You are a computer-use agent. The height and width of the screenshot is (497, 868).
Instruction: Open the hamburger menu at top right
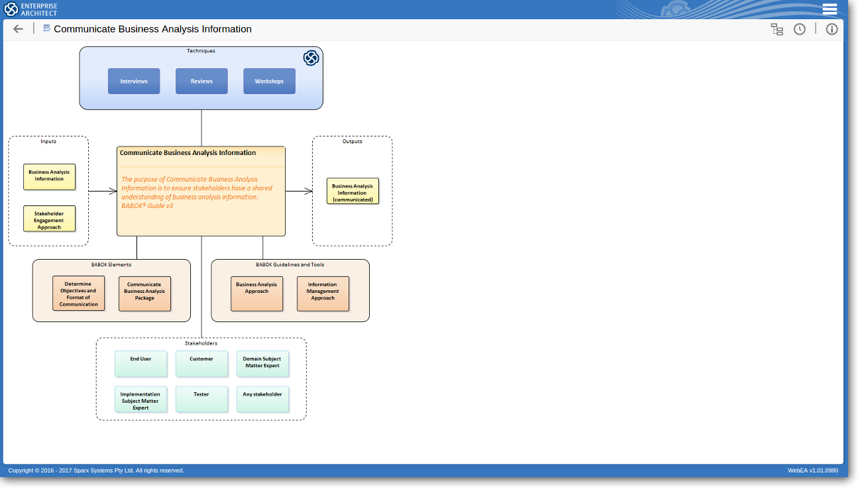tap(830, 9)
